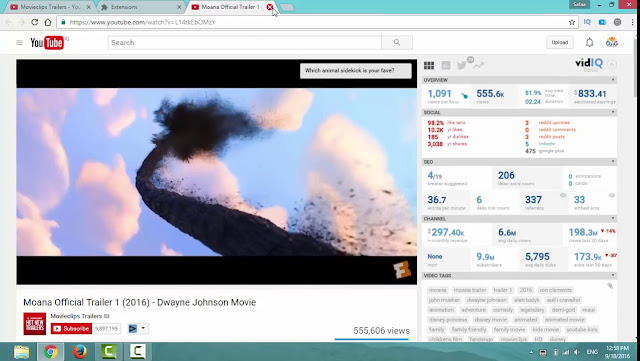Show hidden system tray icons
The height and width of the screenshot is (361, 640).
pyautogui.click(x=531, y=352)
